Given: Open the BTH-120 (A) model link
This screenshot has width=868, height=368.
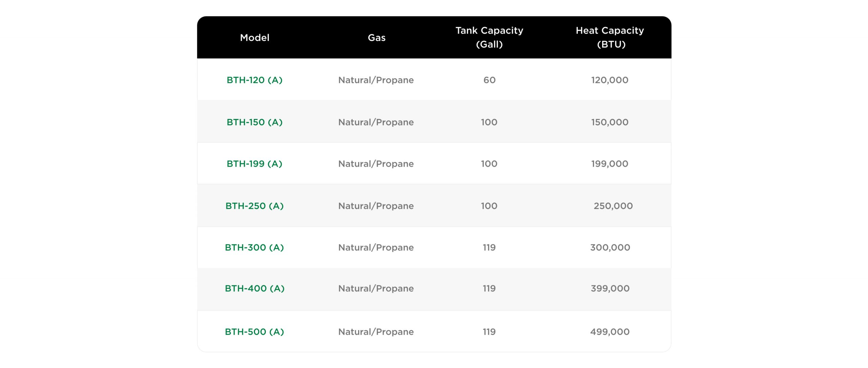Looking at the screenshot, I should tap(254, 80).
